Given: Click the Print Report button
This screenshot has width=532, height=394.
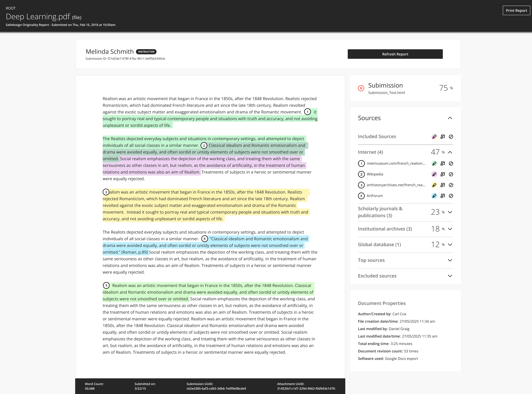Looking at the screenshot, I should [516, 10].
